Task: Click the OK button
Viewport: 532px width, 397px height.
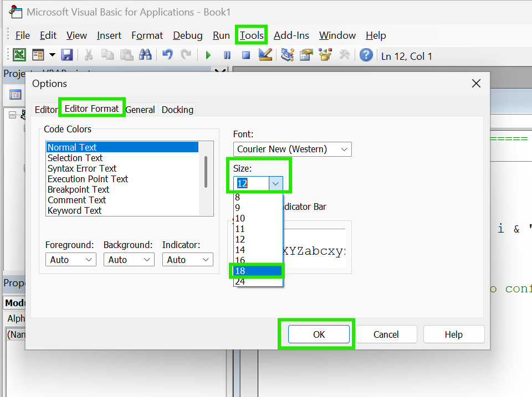Action: 319,334
